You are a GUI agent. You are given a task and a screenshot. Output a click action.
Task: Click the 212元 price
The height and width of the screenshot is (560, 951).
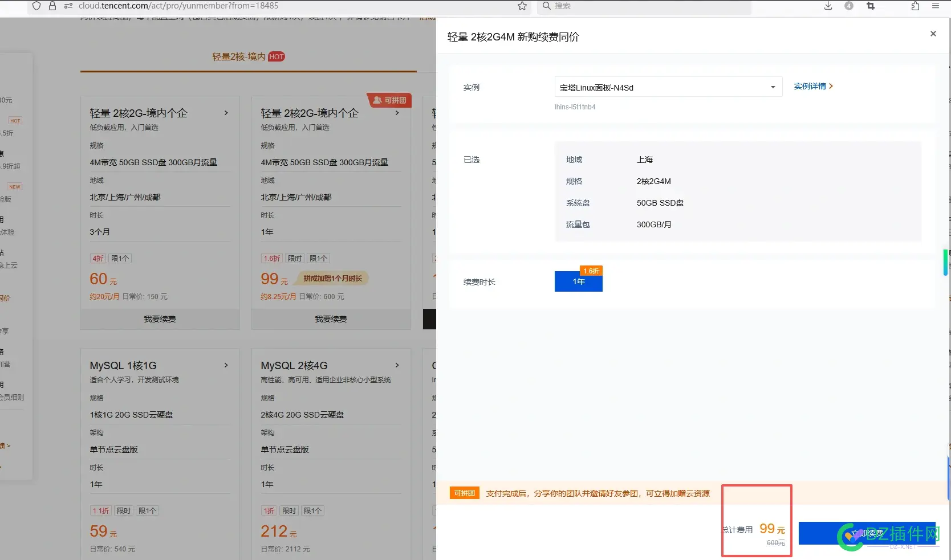(x=279, y=532)
